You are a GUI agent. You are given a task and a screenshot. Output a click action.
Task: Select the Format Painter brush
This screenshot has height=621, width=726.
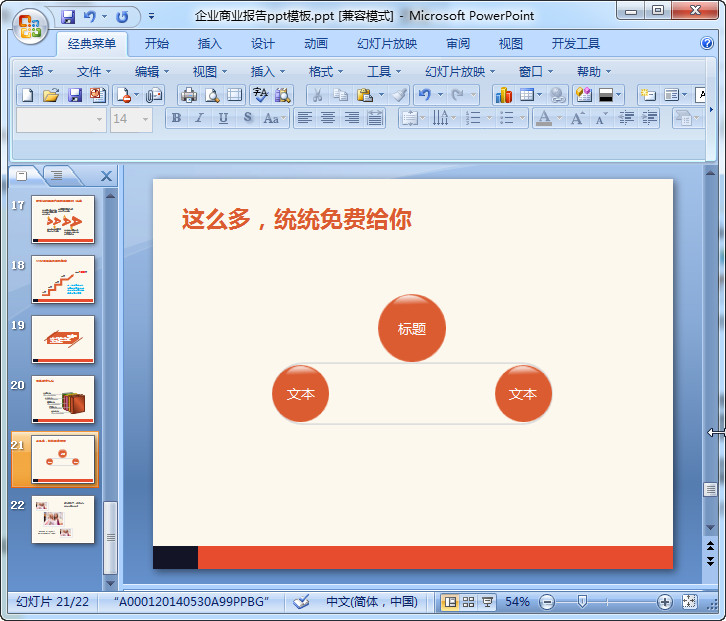point(399,95)
